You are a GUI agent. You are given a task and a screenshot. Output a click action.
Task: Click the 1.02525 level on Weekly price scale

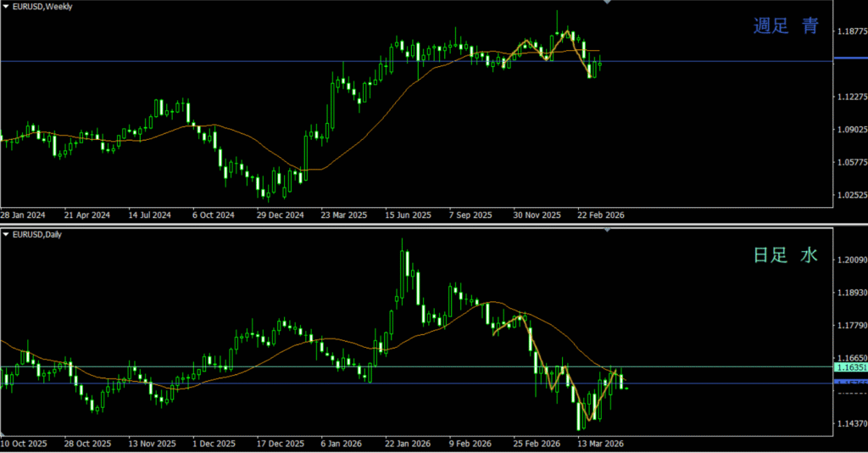[x=850, y=195]
